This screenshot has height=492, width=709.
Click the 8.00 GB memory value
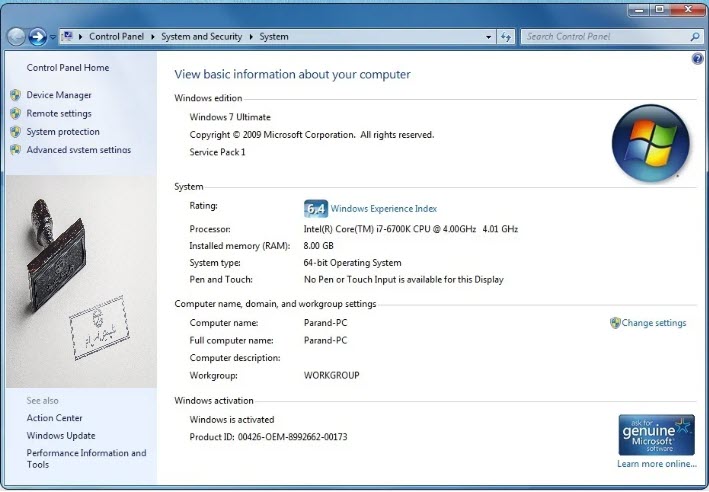(318, 246)
